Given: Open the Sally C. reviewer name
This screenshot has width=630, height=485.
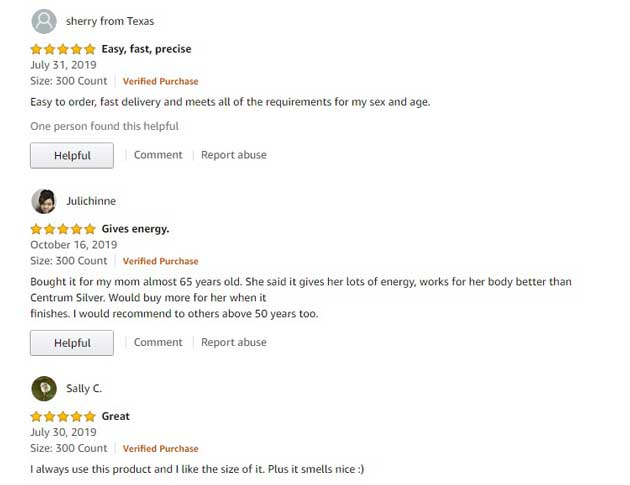Looking at the screenshot, I should 84,389.
